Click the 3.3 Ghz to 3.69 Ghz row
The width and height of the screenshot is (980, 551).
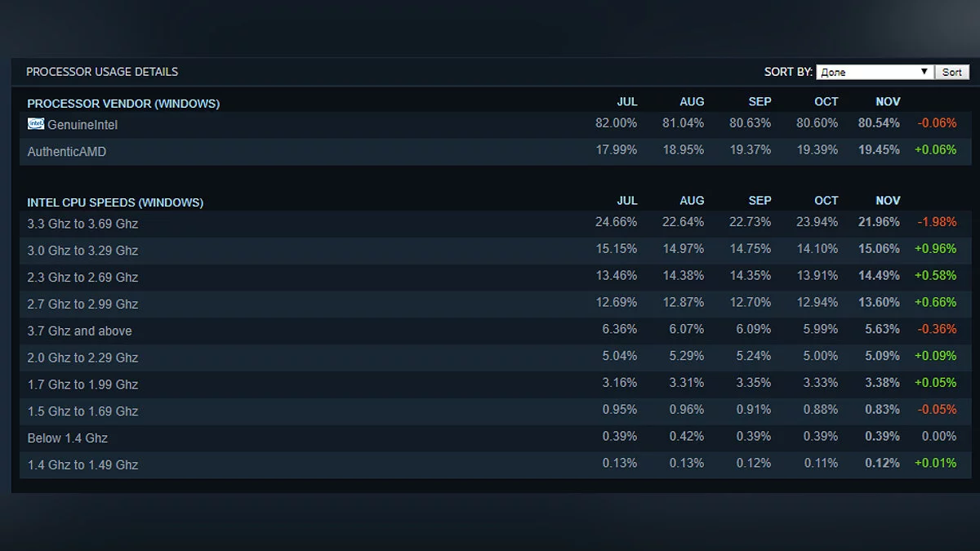click(82, 224)
